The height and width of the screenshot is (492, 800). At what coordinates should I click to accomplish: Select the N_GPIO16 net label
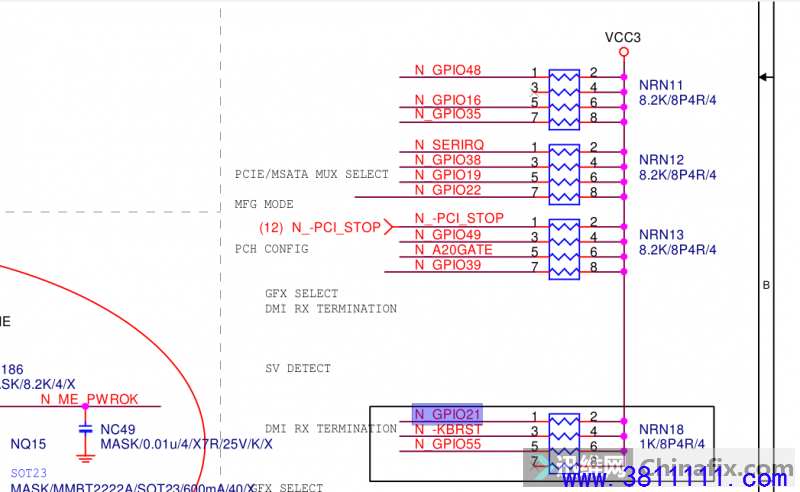click(447, 100)
